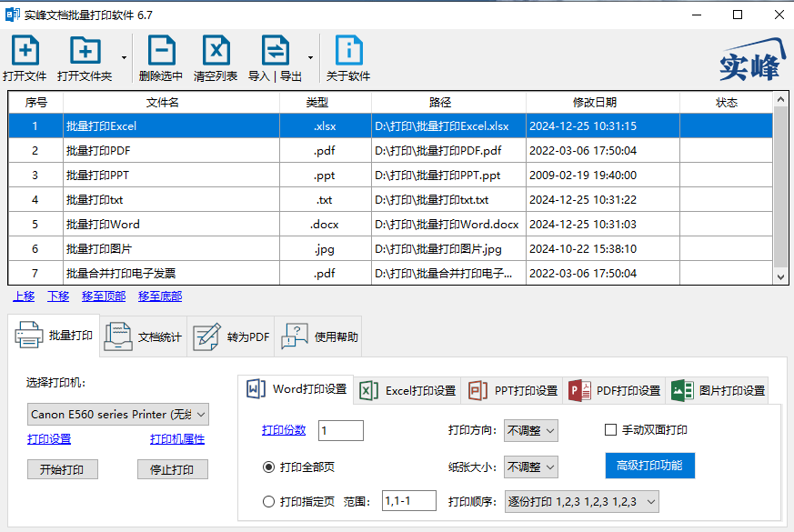This screenshot has width=794, height=532.
Task: Click the 打印设置 link
Action: 49,439
